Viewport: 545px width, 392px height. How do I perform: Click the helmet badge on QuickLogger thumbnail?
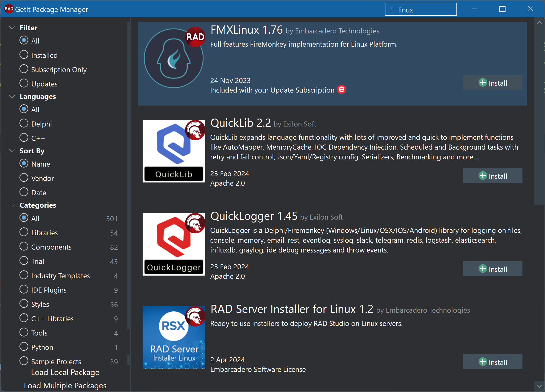pos(195,223)
